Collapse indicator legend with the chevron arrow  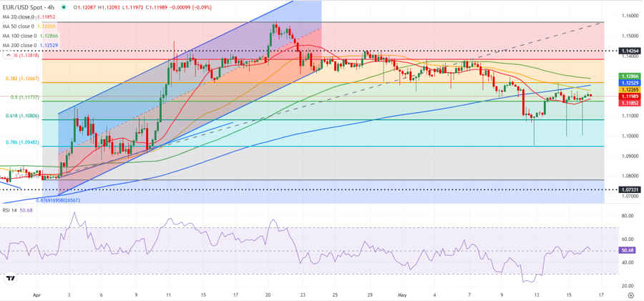coord(8,55)
